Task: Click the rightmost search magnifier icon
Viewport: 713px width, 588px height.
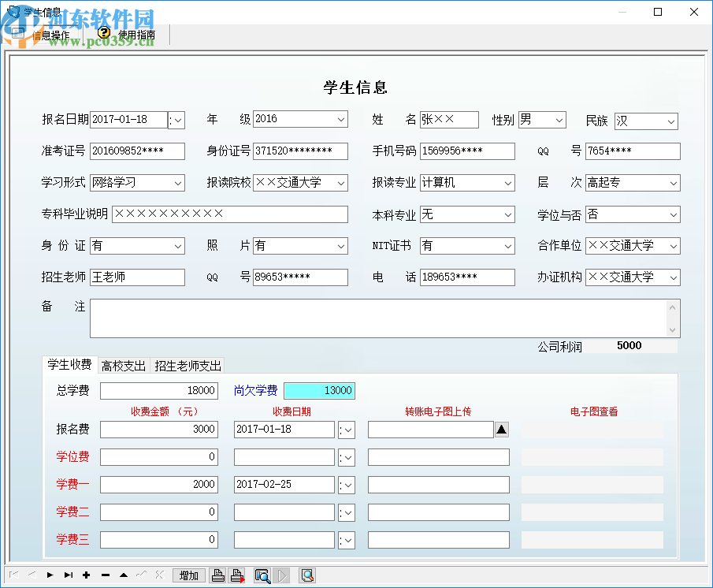Action: click(306, 575)
